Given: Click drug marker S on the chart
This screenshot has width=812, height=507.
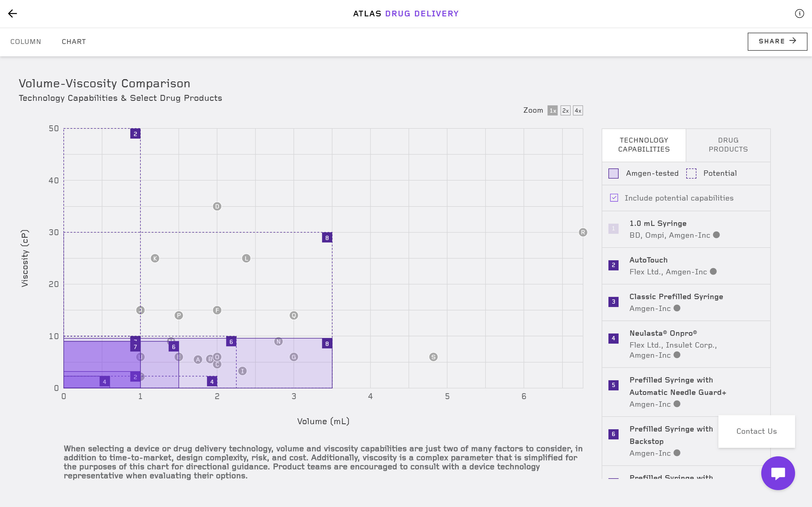Looking at the screenshot, I should point(433,357).
